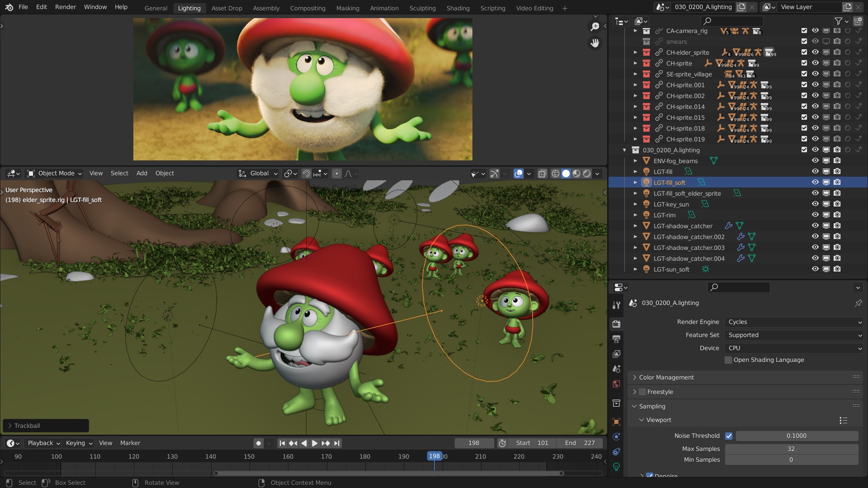Enable the Open Shading Language checkbox
This screenshot has height=488, width=868.
728,360
